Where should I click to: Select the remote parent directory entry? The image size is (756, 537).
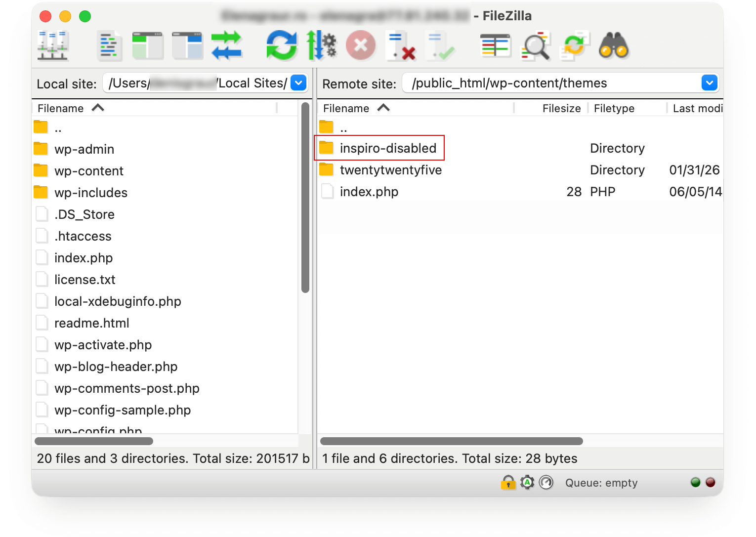pos(520,127)
